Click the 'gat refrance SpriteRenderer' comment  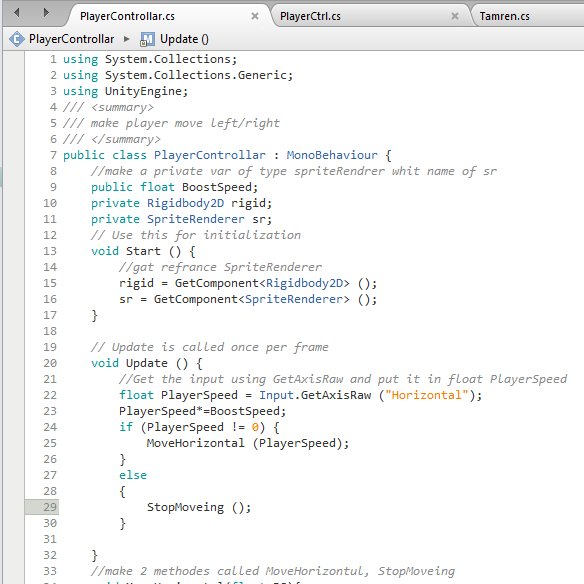[220, 267]
